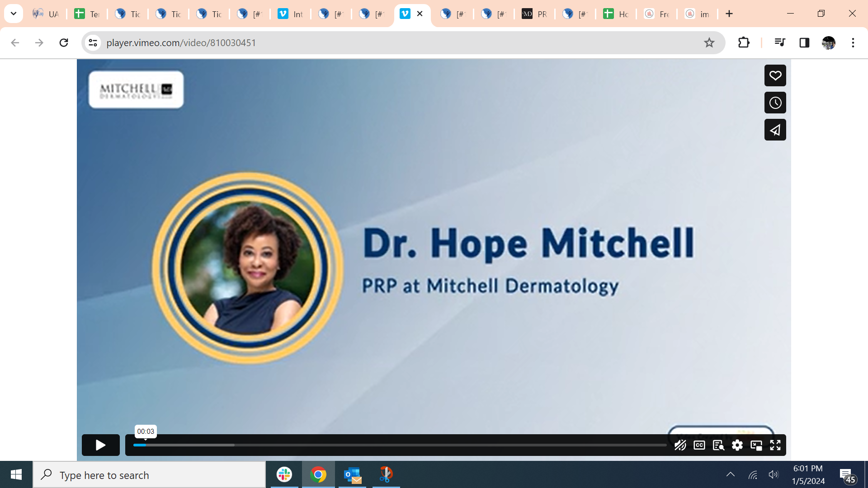
Task: Share the video via paper plane icon
Action: (x=775, y=130)
